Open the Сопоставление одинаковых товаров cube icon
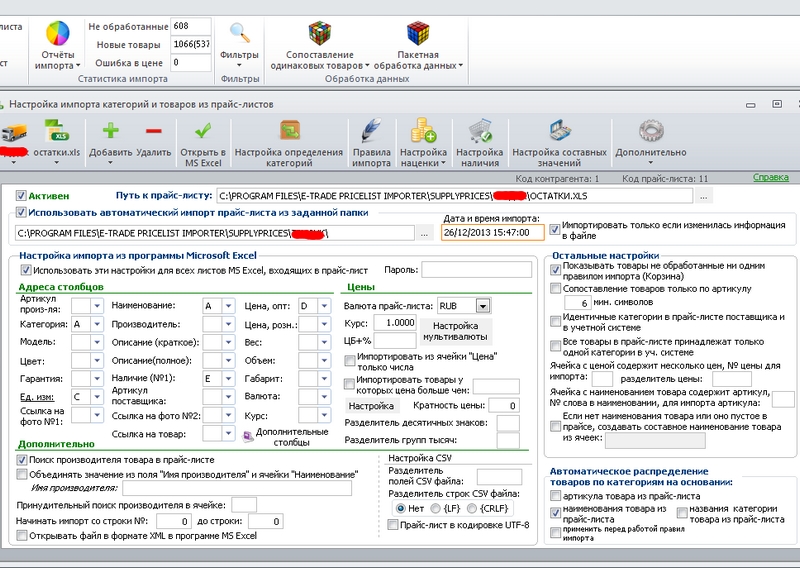 319,34
